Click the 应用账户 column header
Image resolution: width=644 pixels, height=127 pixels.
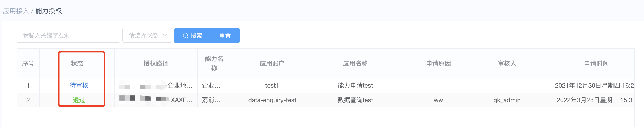[272, 63]
